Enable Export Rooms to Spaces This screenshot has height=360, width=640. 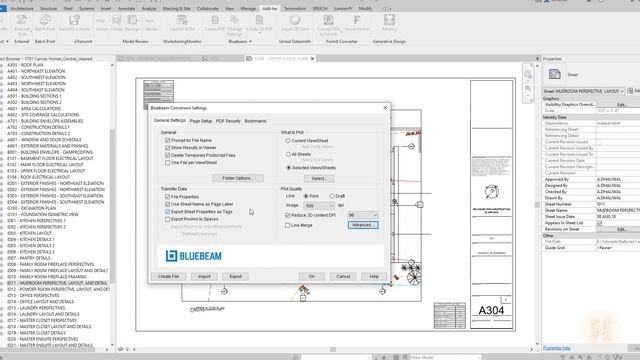click(167, 219)
